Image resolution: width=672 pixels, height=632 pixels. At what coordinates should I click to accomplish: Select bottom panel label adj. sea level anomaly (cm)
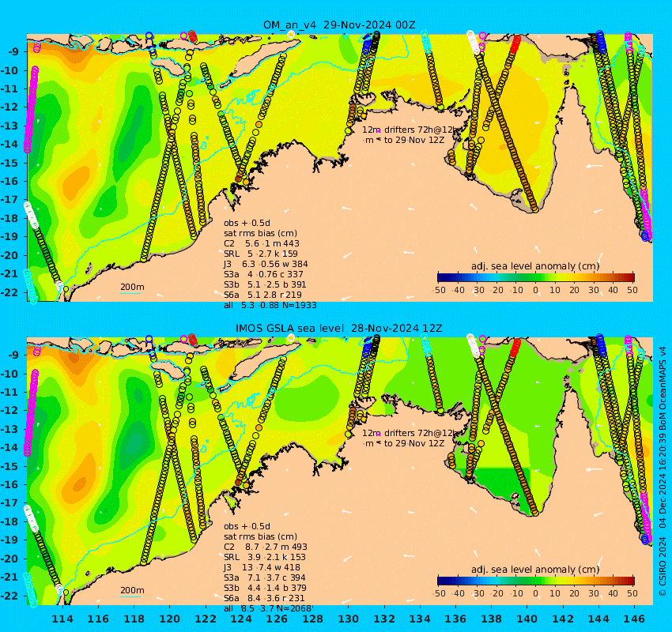point(535,570)
